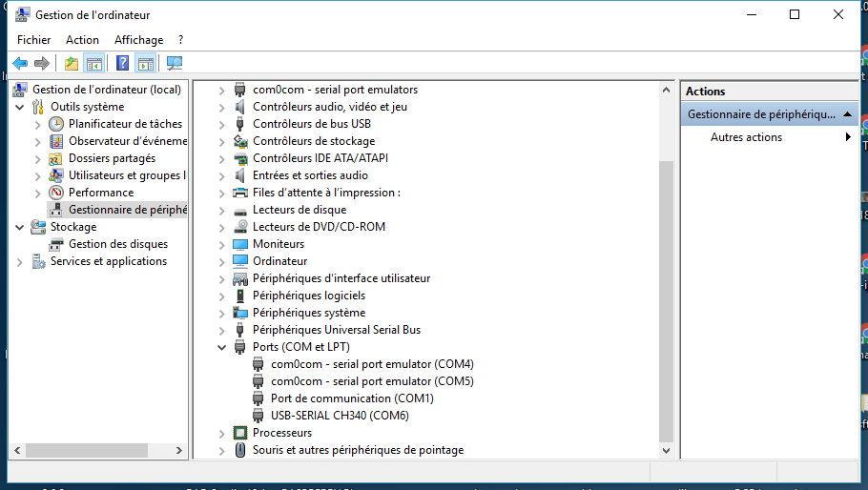Open the Affichage menu
Viewport: 868px width, 490px height.
click(139, 40)
